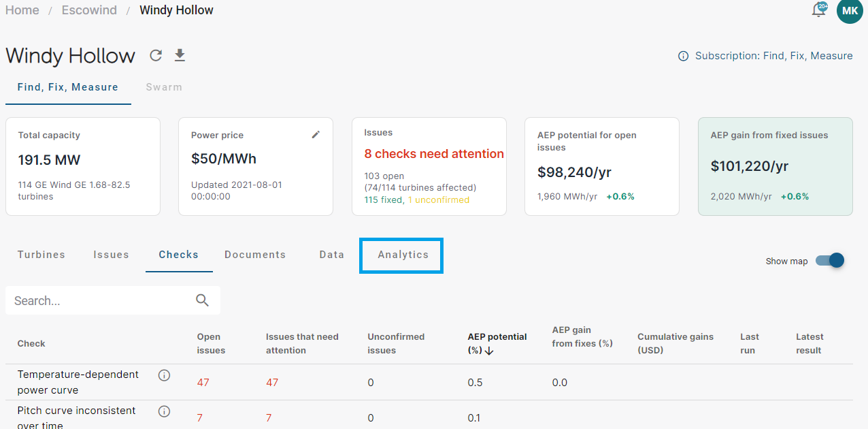Click the '103 open' issues text
This screenshot has height=429, width=868.
click(384, 176)
